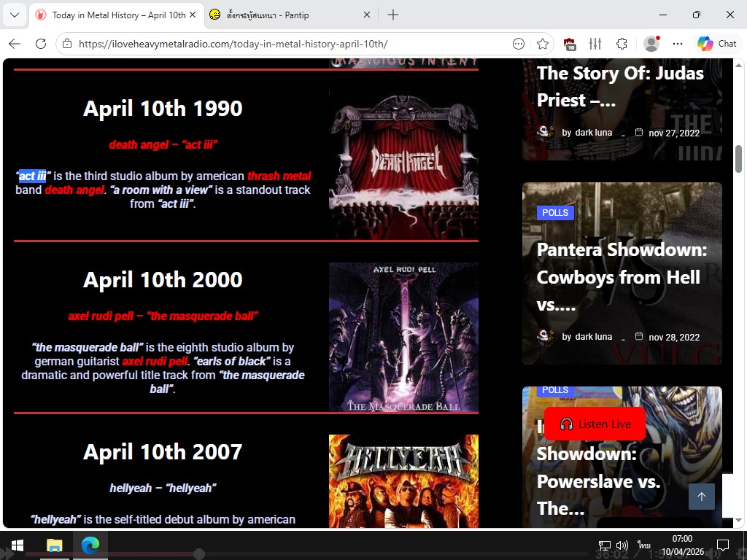Open File Explorer from taskbar
Viewport: 747px width, 560px height.
pos(54,545)
